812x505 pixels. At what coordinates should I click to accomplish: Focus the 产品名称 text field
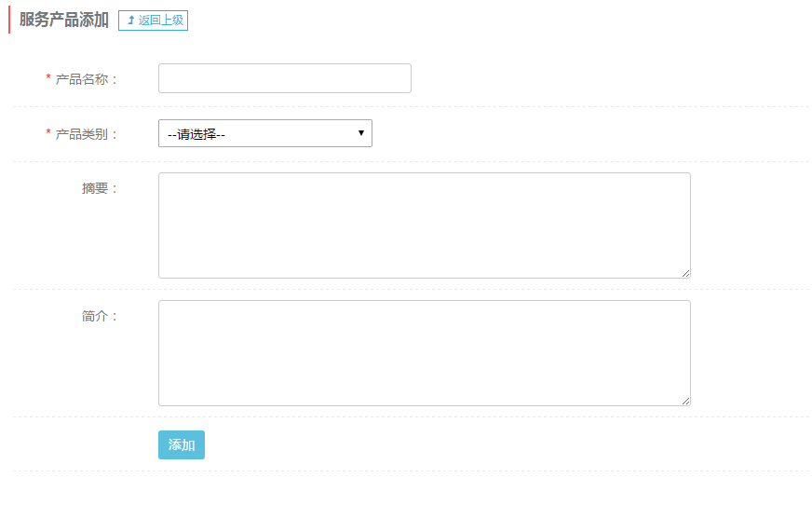coord(284,78)
